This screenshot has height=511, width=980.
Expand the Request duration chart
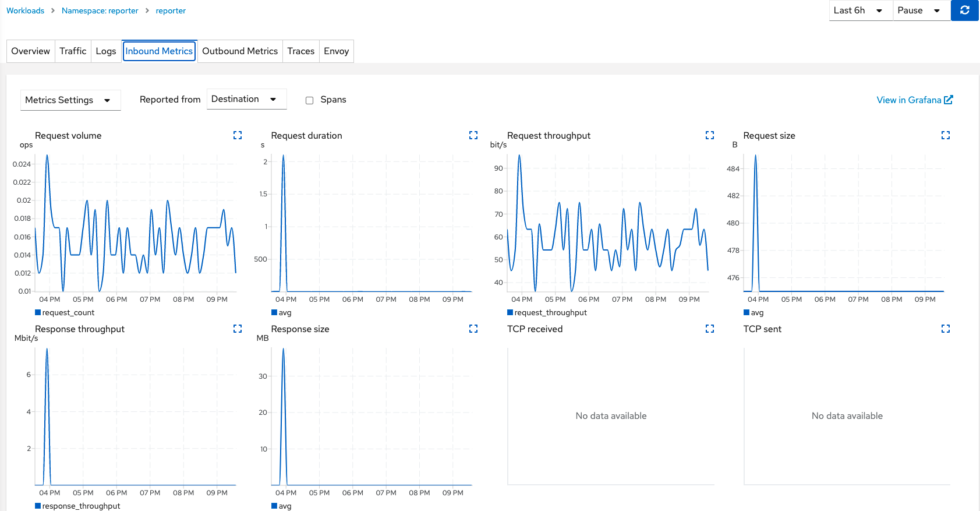coord(473,135)
